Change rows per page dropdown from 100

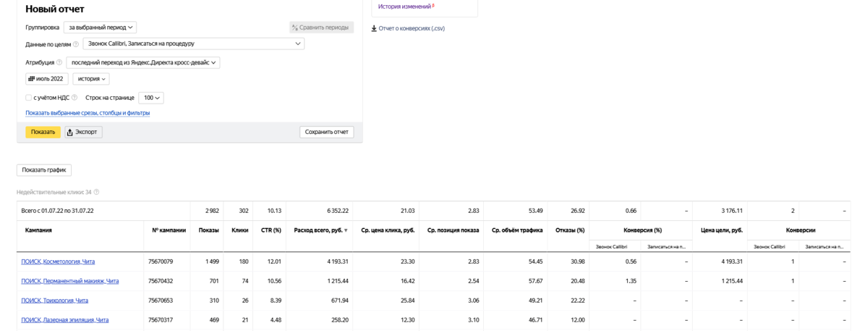click(x=150, y=98)
